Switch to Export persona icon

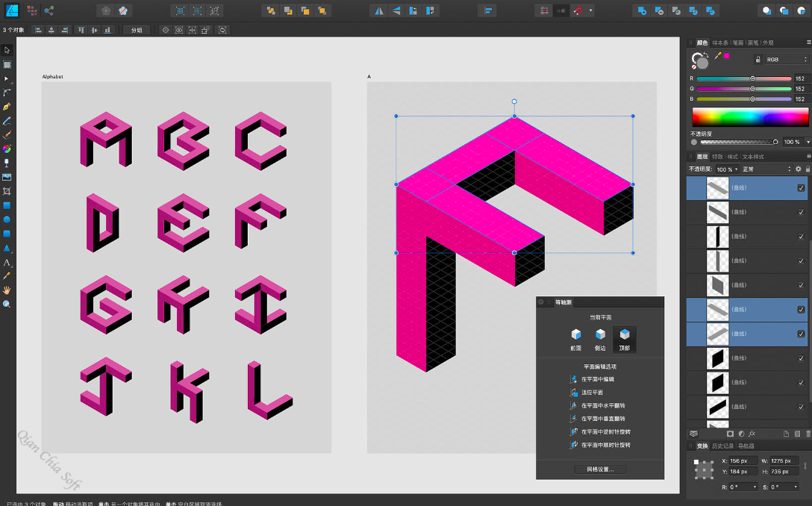pyautogui.click(x=49, y=10)
